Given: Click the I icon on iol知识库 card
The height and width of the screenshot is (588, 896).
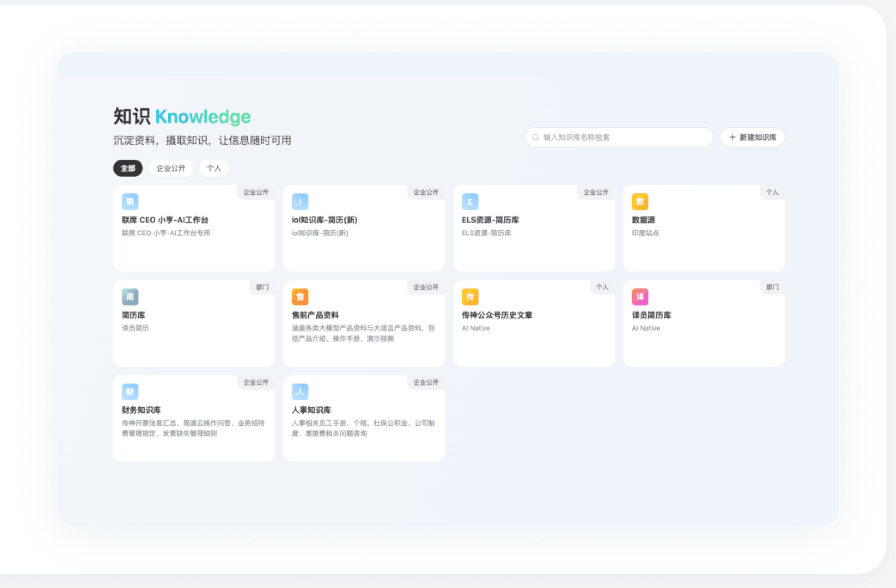Looking at the screenshot, I should tap(300, 202).
